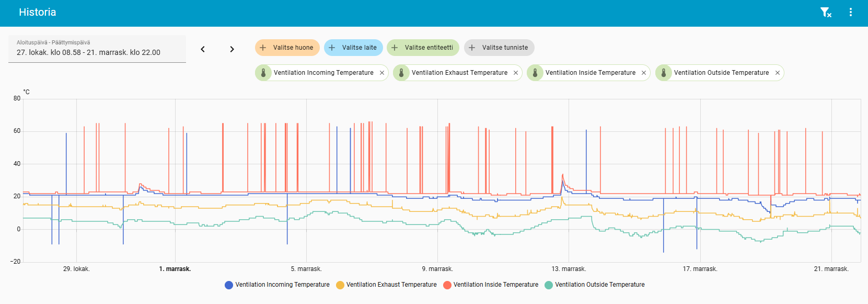Screen dimensions: 868x304
Task: Remove Ventilation Inside Temperature chip
Action: point(644,73)
